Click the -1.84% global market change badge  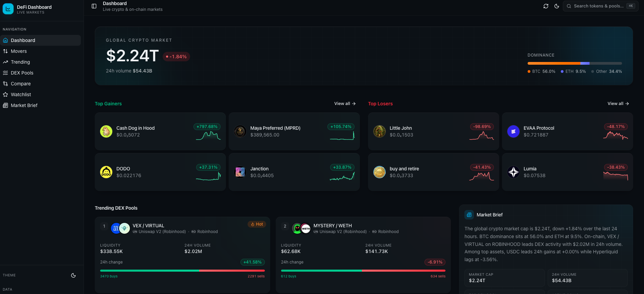pyautogui.click(x=176, y=57)
